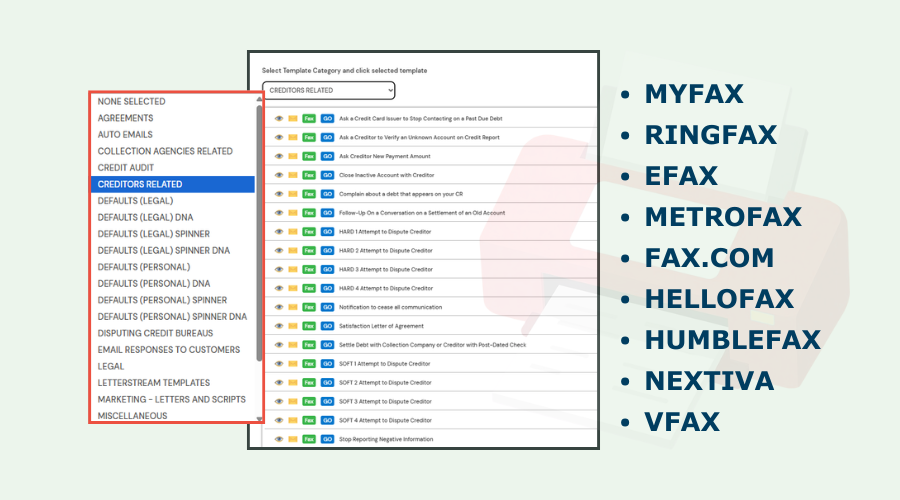Click eye icon for Ask Creditor New Payment Amount
Viewport: 900px width, 500px height.
(279, 156)
